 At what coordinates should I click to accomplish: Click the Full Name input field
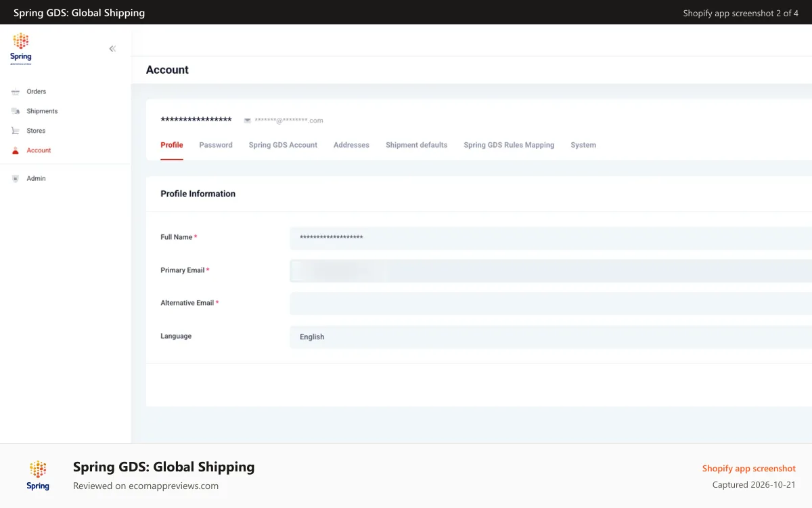click(x=551, y=238)
